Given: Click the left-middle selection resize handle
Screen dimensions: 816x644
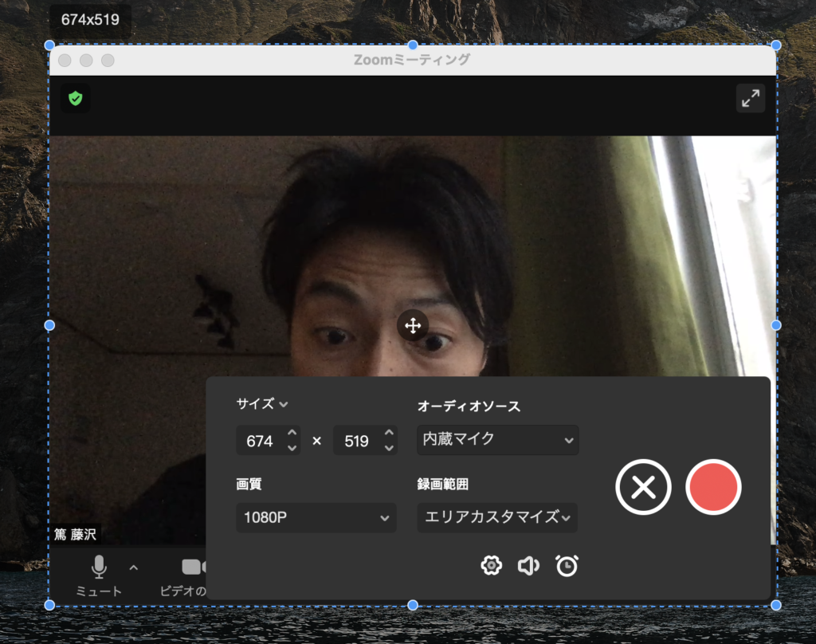Looking at the screenshot, I should click(x=49, y=325).
